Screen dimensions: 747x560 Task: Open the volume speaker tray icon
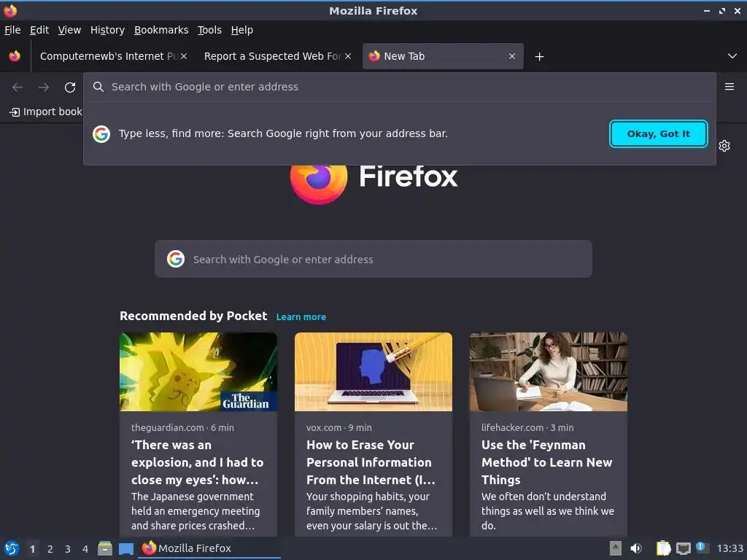pos(636,548)
